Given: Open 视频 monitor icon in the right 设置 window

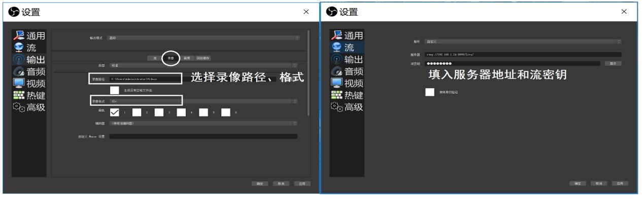Looking at the screenshot, I should pos(337,83).
